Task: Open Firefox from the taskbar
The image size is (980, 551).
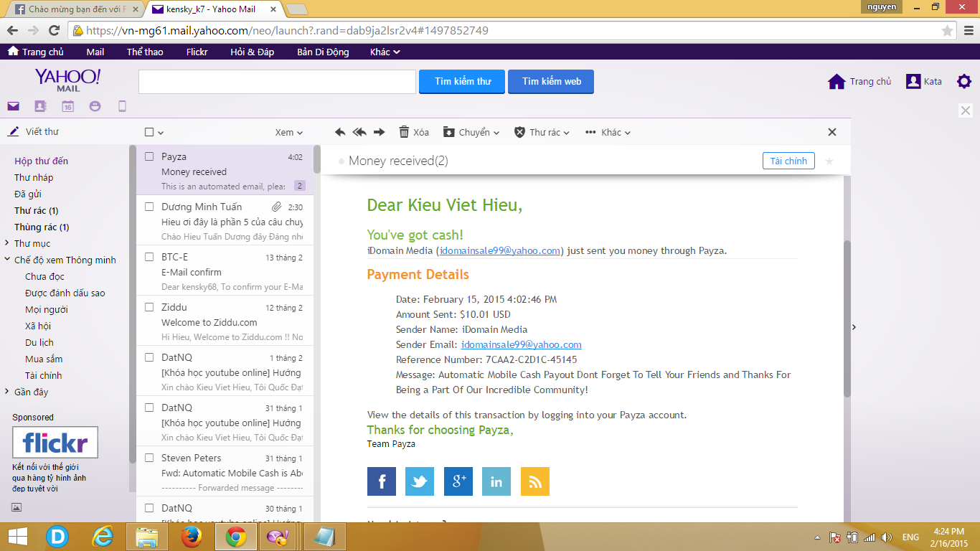Action: (191, 537)
